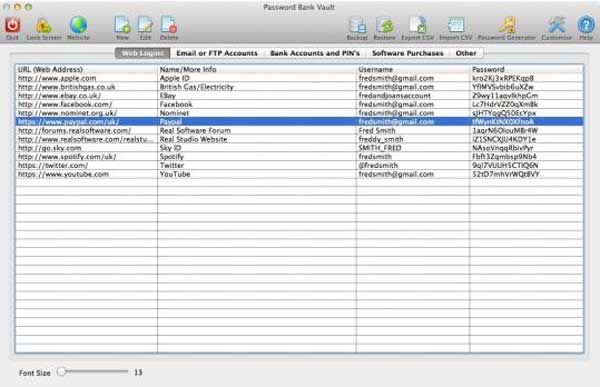Open the Help question mark icon
This screenshot has width=600, height=387.
click(x=586, y=25)
